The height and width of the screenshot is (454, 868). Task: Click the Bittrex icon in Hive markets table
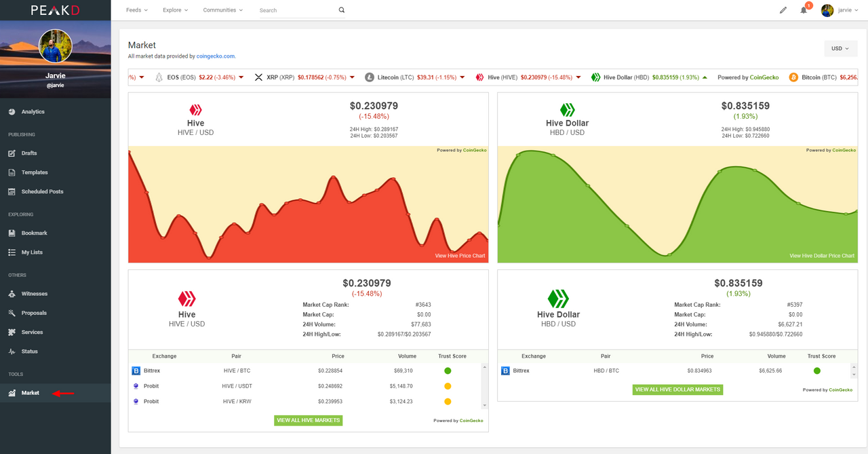point(136,371)
